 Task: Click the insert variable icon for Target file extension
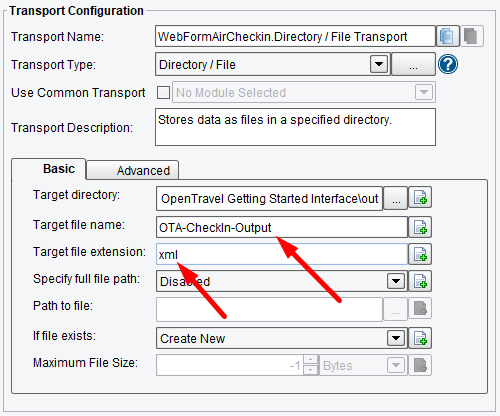click(420, 254)
